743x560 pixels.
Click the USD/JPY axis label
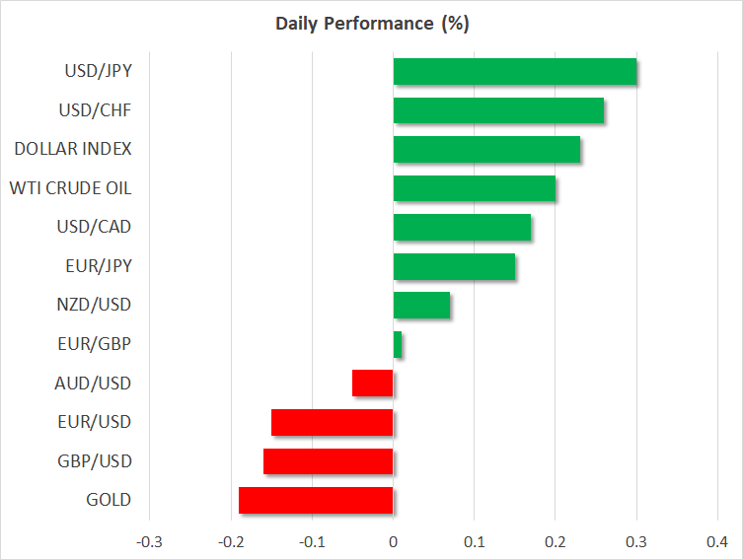(x=98, y=72)
